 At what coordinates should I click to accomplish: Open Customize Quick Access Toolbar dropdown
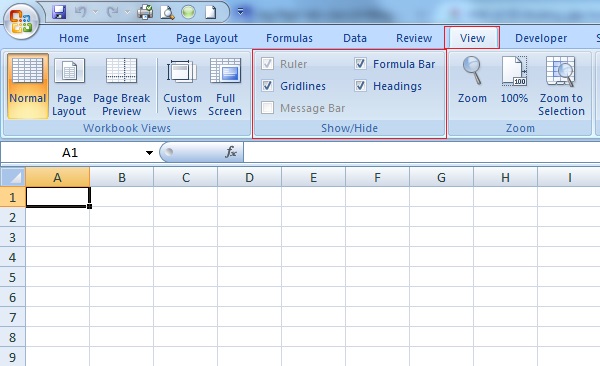[240, 12]
